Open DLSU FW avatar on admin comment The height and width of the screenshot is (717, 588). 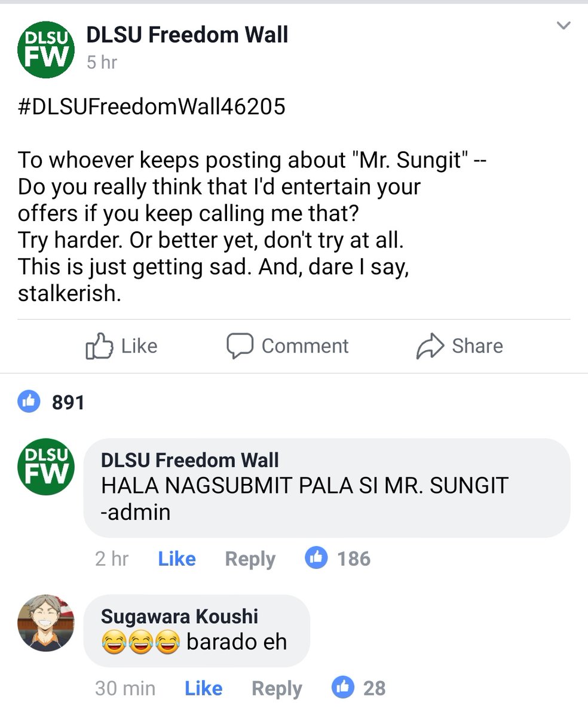(x=46, y=467)
